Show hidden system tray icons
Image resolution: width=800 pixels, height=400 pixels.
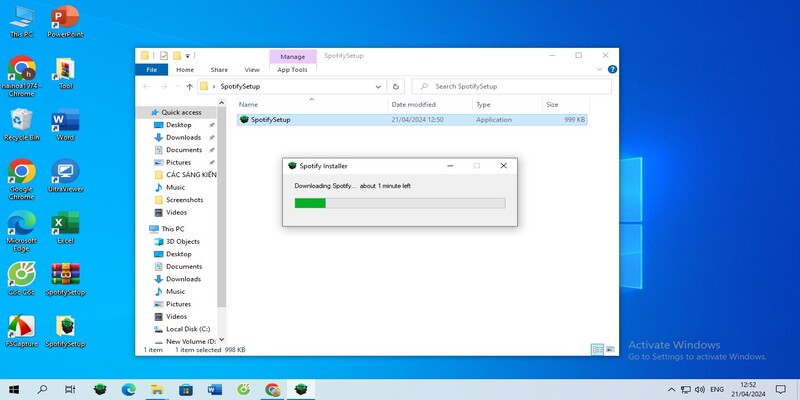coord(671,390)
